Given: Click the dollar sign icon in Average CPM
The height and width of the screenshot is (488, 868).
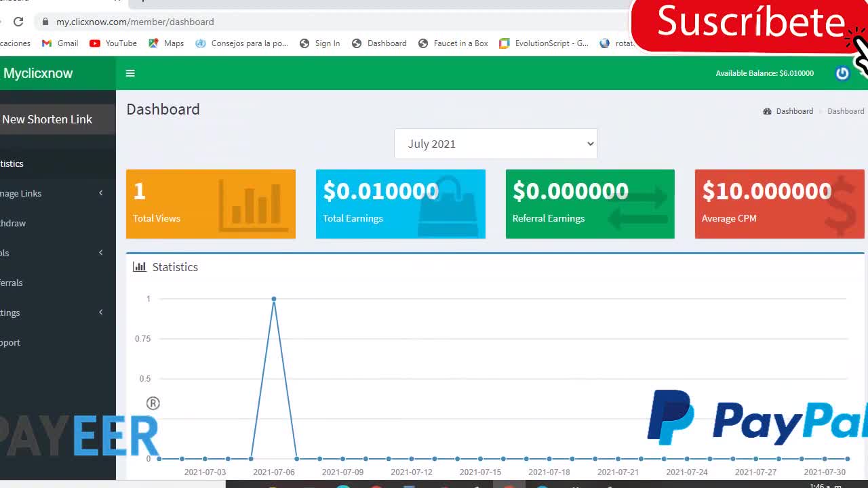Looking at the screenshot, I should click(841, 206).
